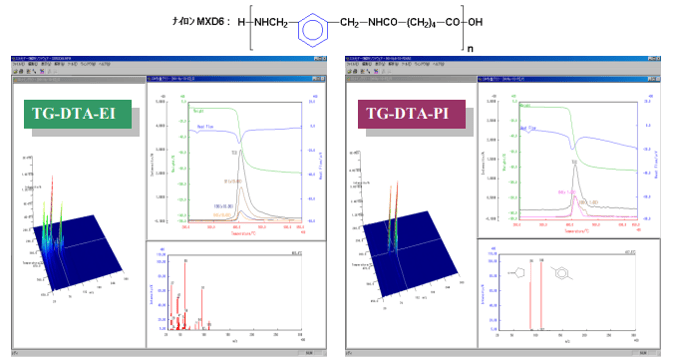
Task: Open the 表示 menu in the TG-DTA-PI window
Action: click(380, 64)
